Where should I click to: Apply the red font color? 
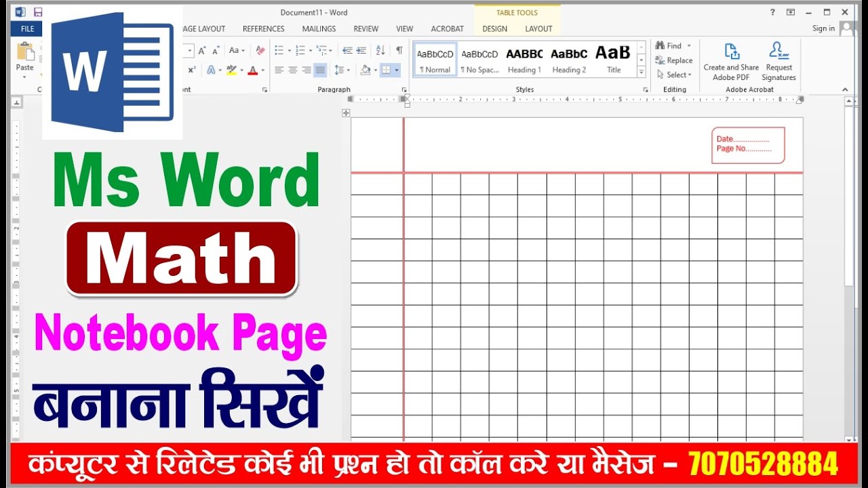click(x=252, y=70)
